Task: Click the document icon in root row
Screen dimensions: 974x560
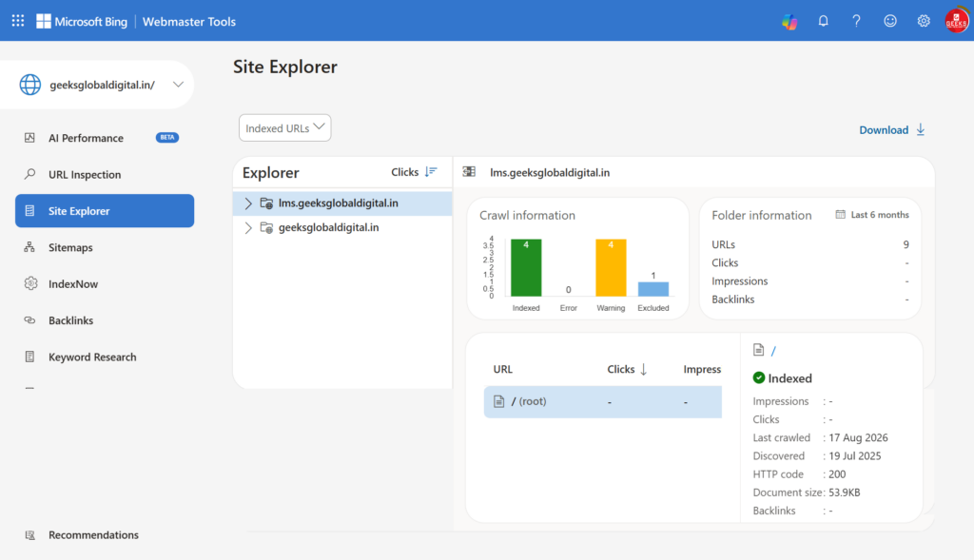Action: 498,401
